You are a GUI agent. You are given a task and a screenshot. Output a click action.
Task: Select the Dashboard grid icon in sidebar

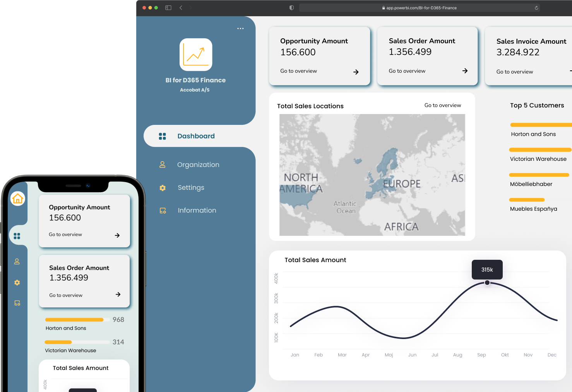pos(163,136)
